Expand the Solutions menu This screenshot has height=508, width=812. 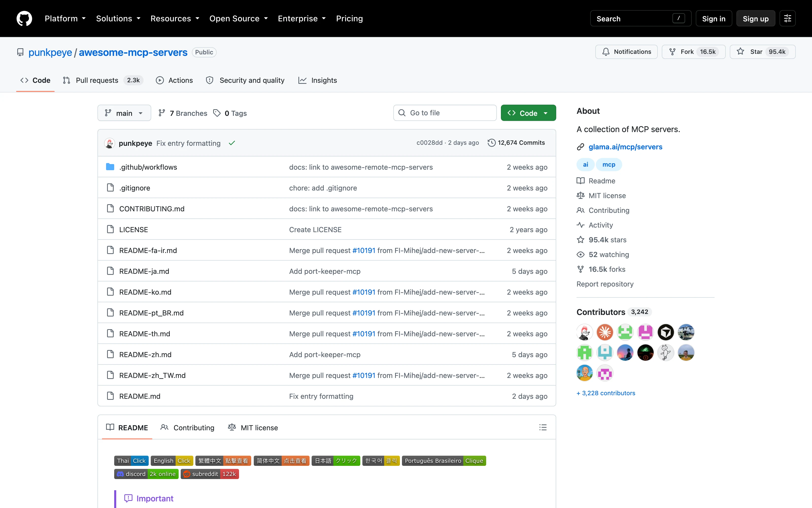tap(118, 19)
